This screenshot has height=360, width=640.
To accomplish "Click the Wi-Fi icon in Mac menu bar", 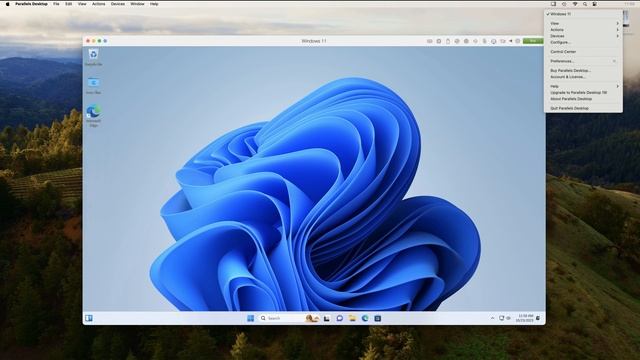I will [575, 4].
